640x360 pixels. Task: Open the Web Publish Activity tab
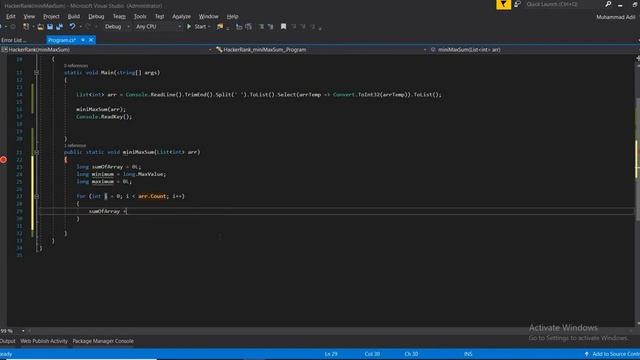(44, 341)
